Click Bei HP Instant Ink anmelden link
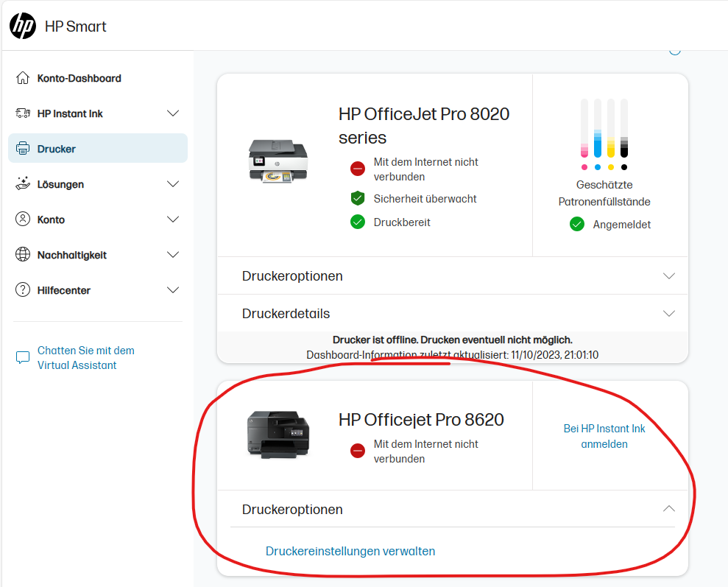728x587 pixels. 604,436
